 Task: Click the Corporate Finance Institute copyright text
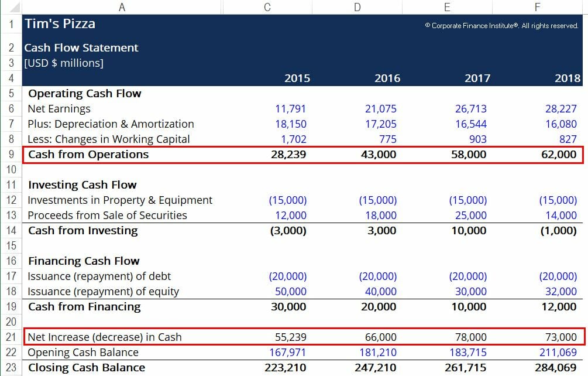point(502,26)
